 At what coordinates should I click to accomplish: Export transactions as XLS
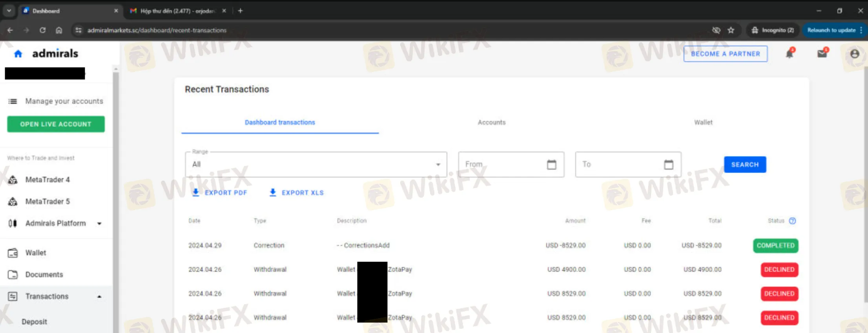[x=296, y=192]
